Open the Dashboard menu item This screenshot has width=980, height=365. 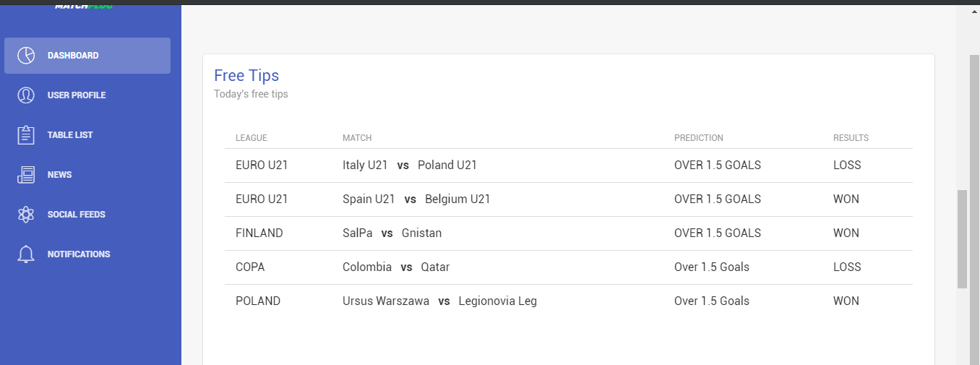point(87,56)
